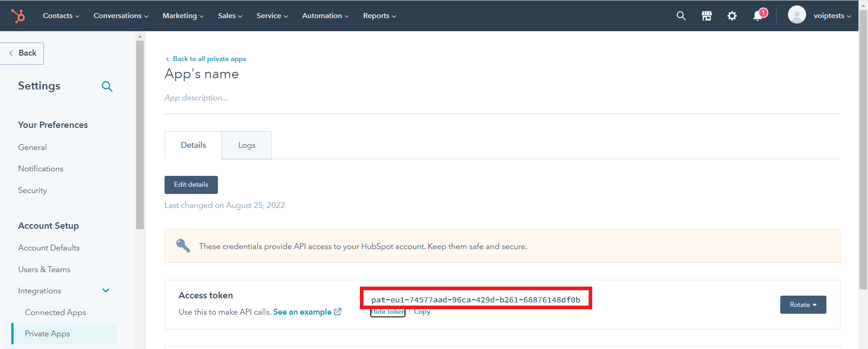This screenshot has width=868, height=349.
Task: Open See an example link
Action: [x=302, y=312]
